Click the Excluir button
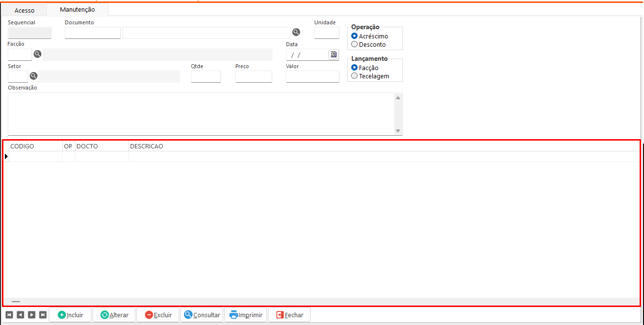The height and width of the screenshot is (325, 644). click(158, 315)
